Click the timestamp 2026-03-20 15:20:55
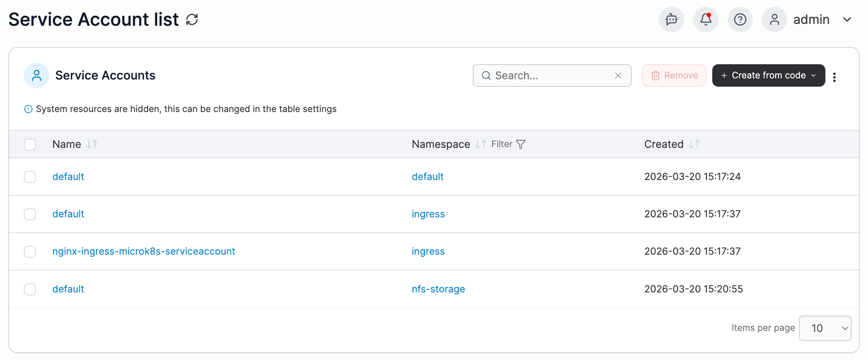868x360 pixels. (694, 289)
